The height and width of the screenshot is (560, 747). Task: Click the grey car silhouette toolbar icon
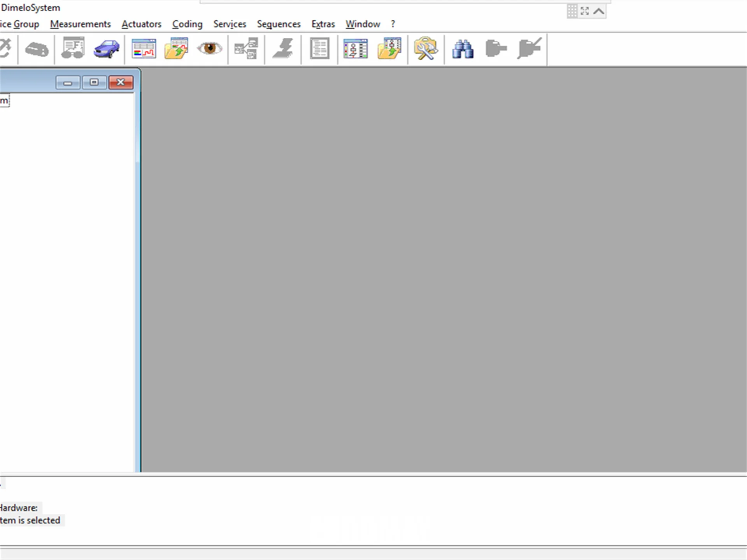click(37, 49)
